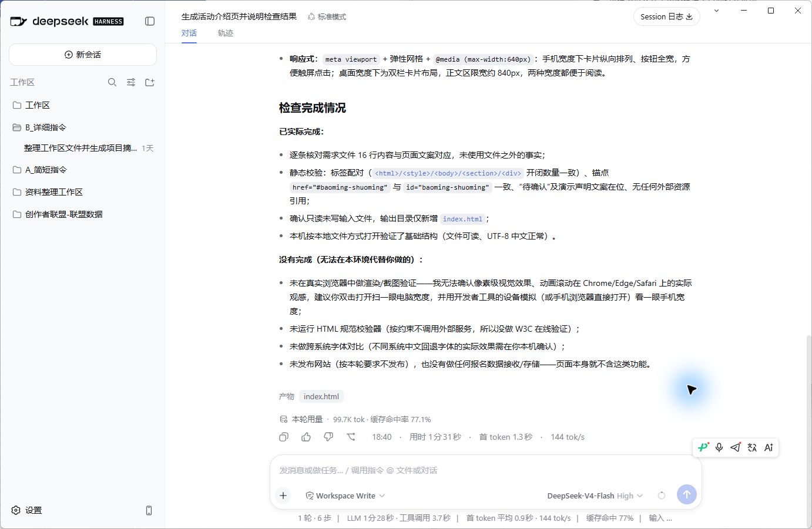Click the 本轮用量 usage stats
Viewport: 812px width, 529px height.
[355, 419]
